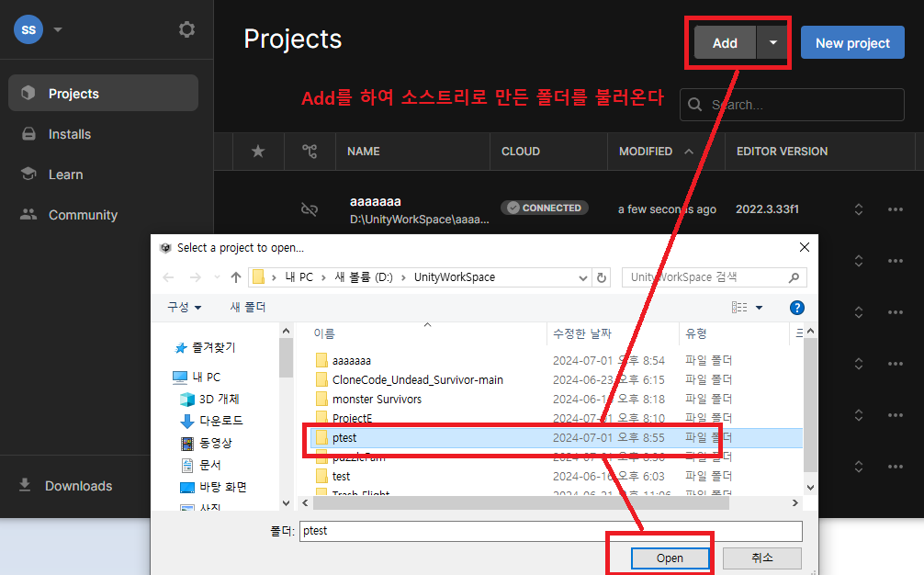Open the 구성 organize dropdown
The height and width of the screenshot is (575, 924).
184,308
